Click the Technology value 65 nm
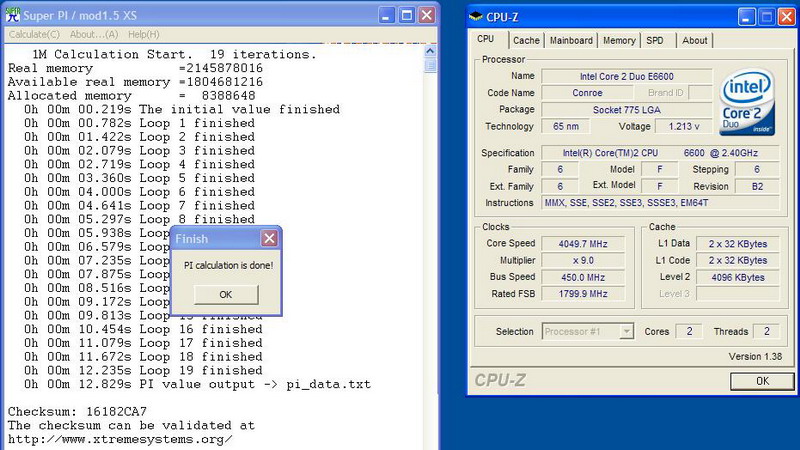This screenshot has width=800, height=450. click(x=565, y=126)
